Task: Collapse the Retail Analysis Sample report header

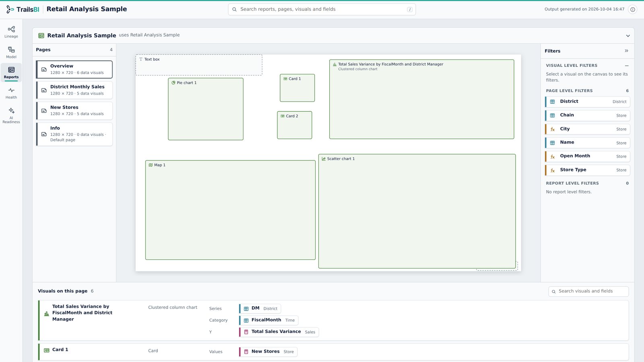Action: coord(628,36)
